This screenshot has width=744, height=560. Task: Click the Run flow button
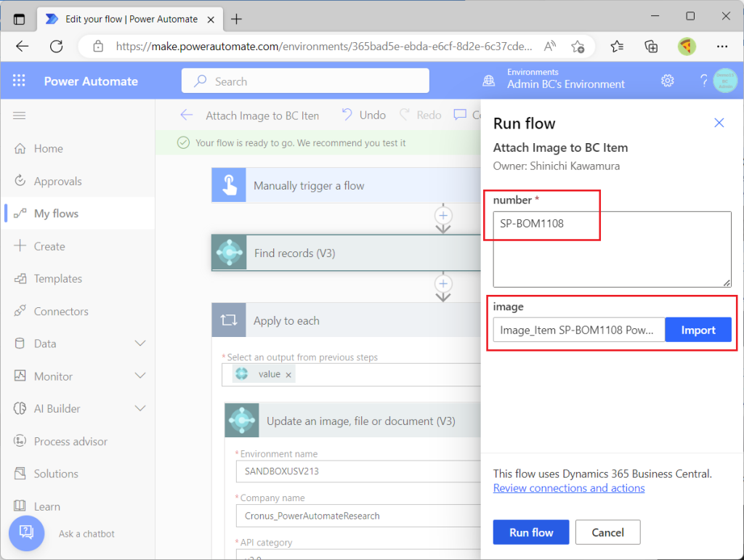[531, 532]
